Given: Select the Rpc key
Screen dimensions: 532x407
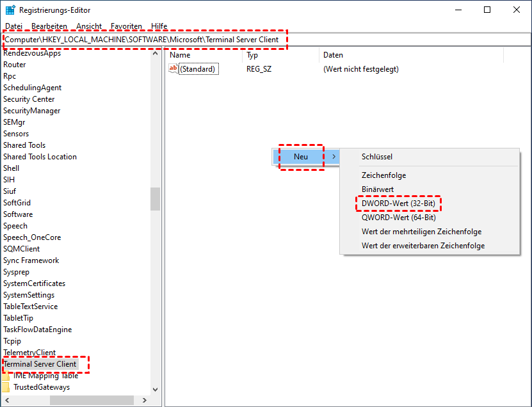Looking at the screenshot, I should point(10,76).
